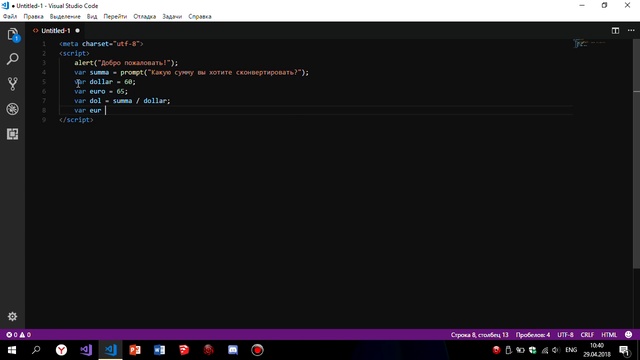This screenshot has height=360, width=640.
Task: Change line endings via CRLF
Action: point(587,335)
